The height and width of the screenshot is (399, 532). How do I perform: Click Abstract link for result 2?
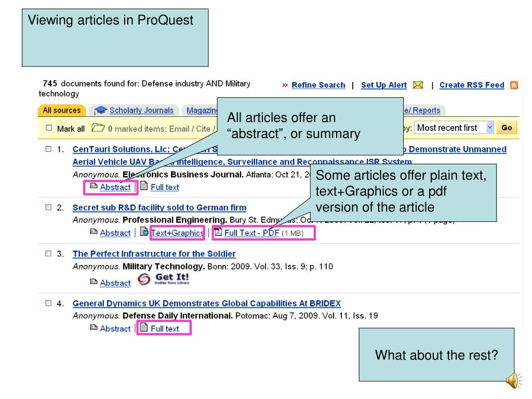[x=115, y=233]
